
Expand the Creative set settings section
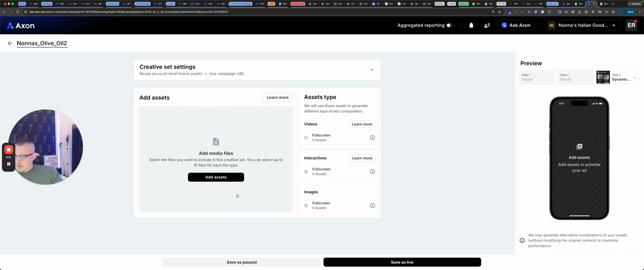click(x=371, y=70)
